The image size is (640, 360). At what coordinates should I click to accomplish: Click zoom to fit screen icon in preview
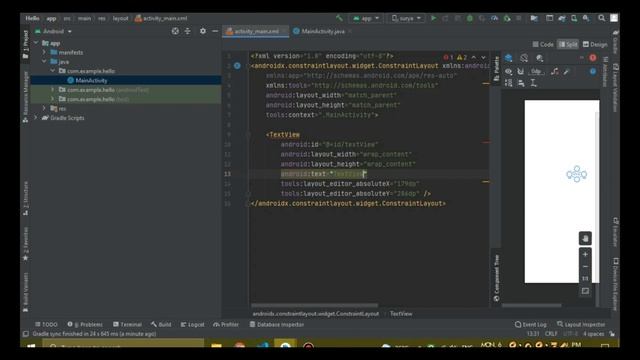585,291
